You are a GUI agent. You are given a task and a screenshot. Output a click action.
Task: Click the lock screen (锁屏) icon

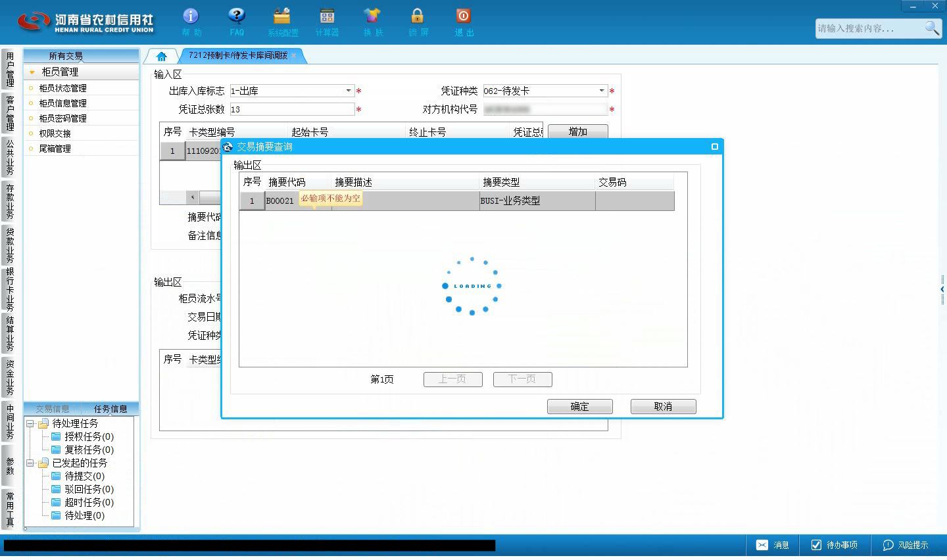pyautogui.click(x=418, y=16)
